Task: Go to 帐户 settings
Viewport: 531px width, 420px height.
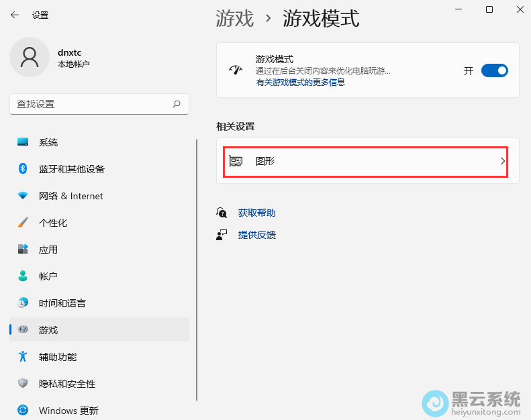Action: point(48,276)
